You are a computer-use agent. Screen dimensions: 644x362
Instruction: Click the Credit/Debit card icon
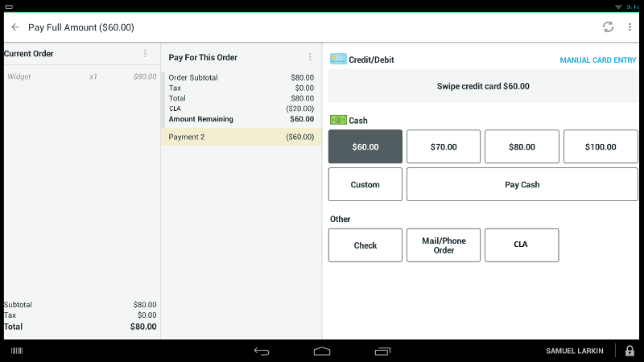338,59
